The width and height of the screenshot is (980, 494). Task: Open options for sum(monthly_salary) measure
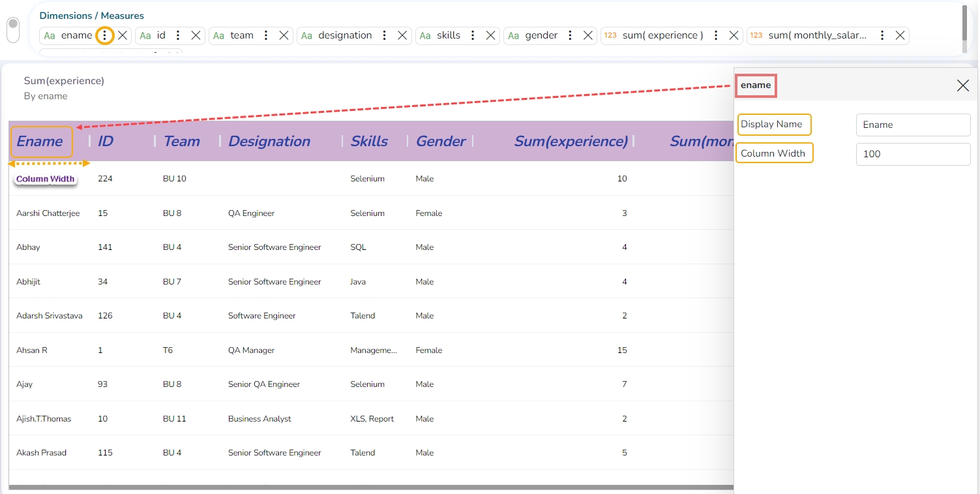tap(882, 36)
